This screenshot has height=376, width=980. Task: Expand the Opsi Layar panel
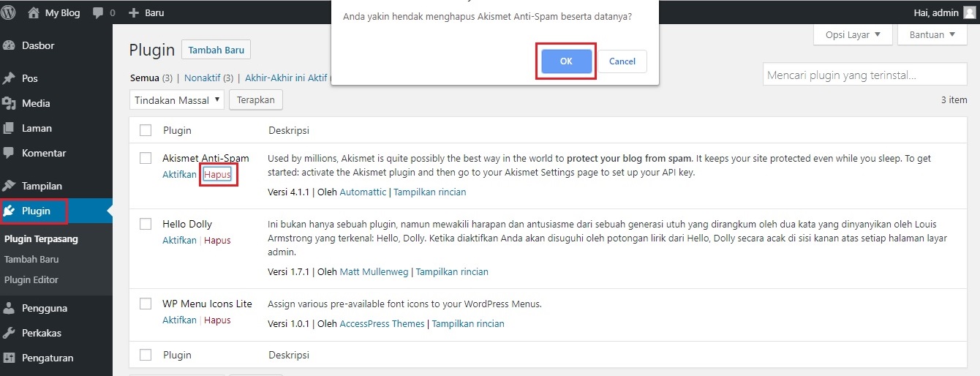[x=853, y=34]
